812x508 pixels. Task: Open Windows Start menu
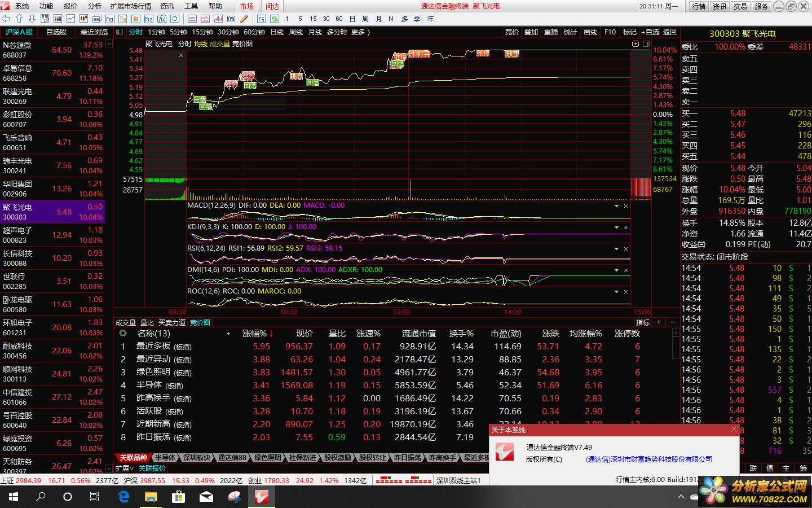click(x=14, y=497)
